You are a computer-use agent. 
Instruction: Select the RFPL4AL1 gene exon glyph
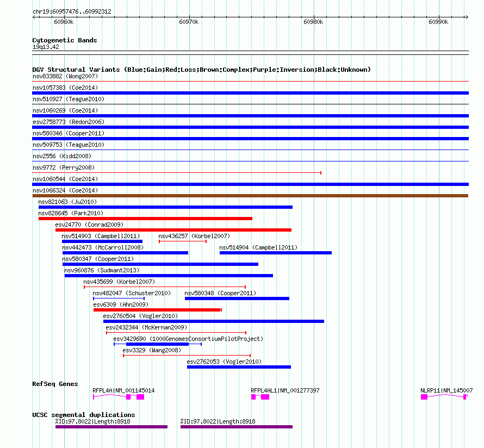(260, 397)
